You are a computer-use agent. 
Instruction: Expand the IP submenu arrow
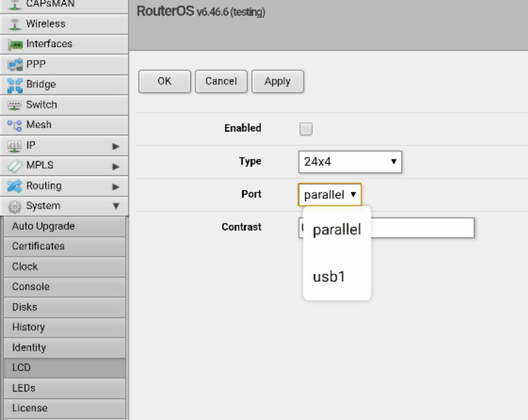(116, 146)
